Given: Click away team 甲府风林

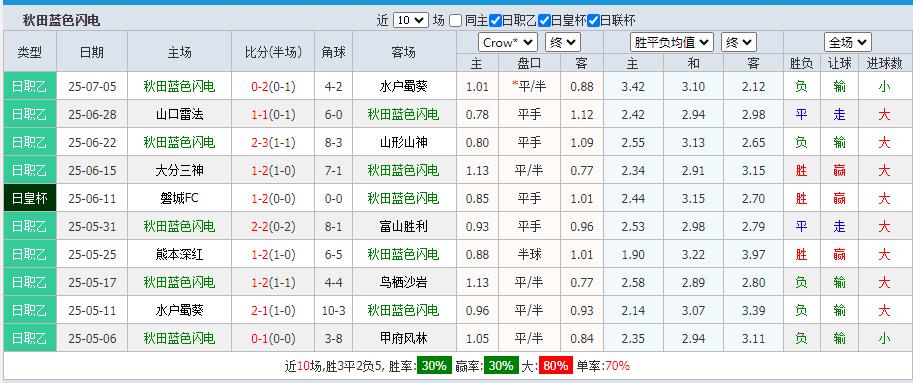Looking at the screenshot, I should 403,338.
